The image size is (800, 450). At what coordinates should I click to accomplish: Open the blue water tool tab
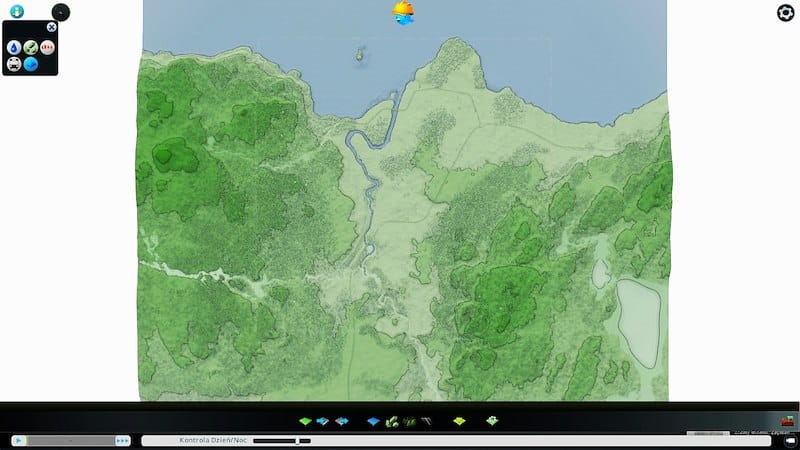click(373, 421)
